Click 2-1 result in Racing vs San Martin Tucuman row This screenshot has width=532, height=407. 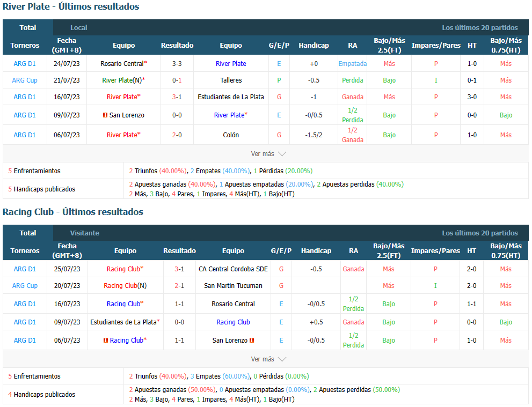pos(179,286)
